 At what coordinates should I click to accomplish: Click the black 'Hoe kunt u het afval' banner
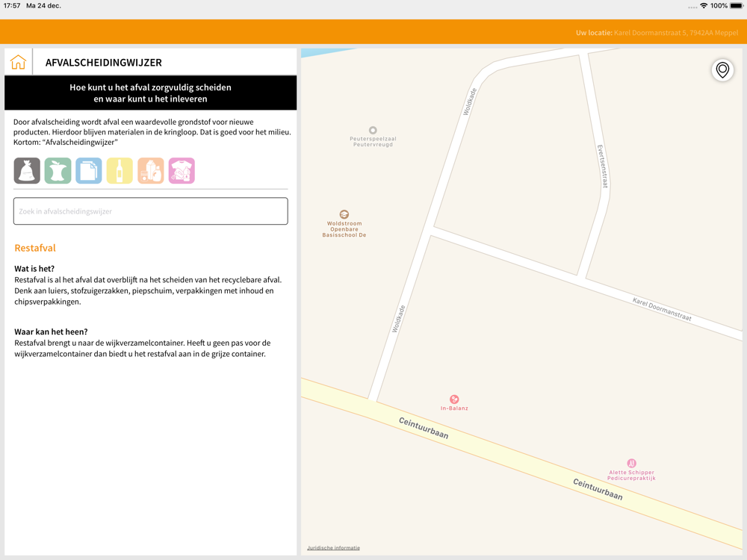click(x=151, y=93)
